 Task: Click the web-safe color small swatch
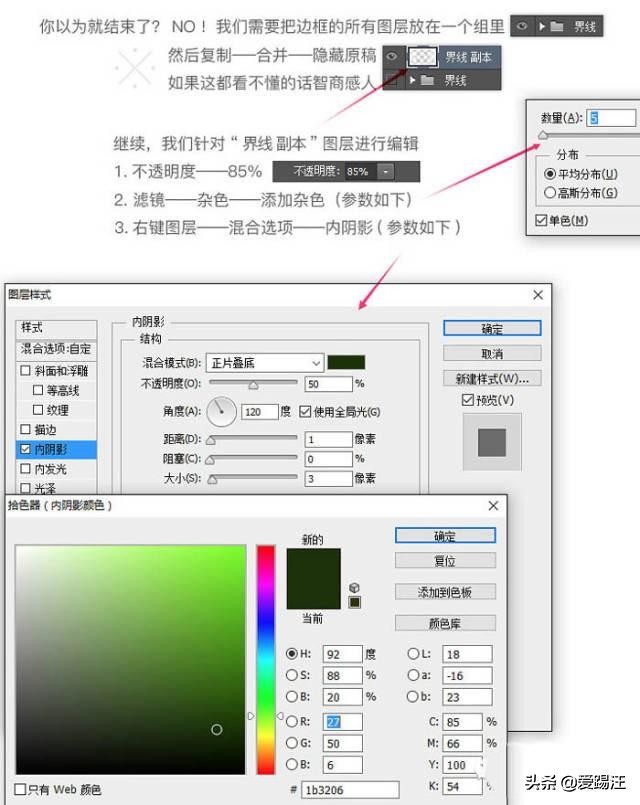click(x=355, y=602)
